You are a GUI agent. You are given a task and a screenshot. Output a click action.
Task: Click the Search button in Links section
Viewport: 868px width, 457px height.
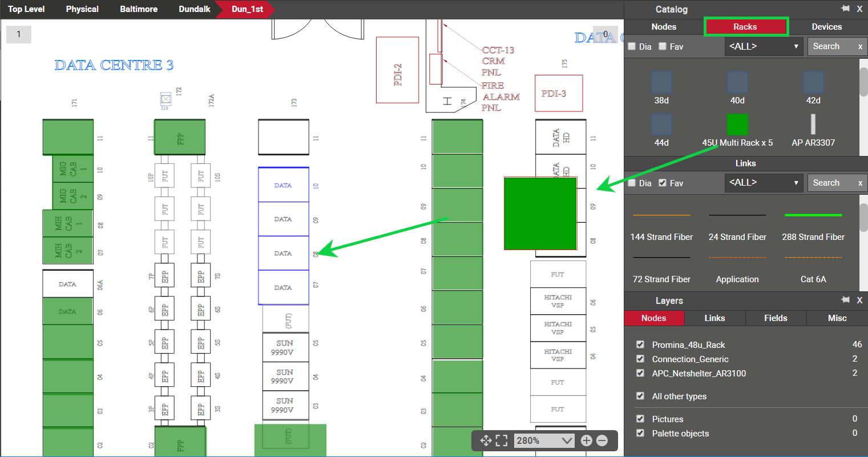(826, 183)
